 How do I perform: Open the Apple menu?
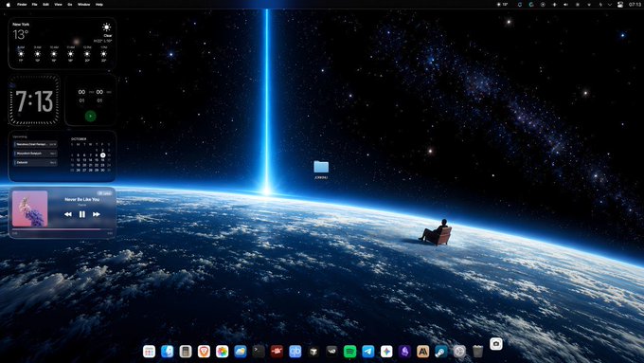pyautogui.click(x=9, y=5)
